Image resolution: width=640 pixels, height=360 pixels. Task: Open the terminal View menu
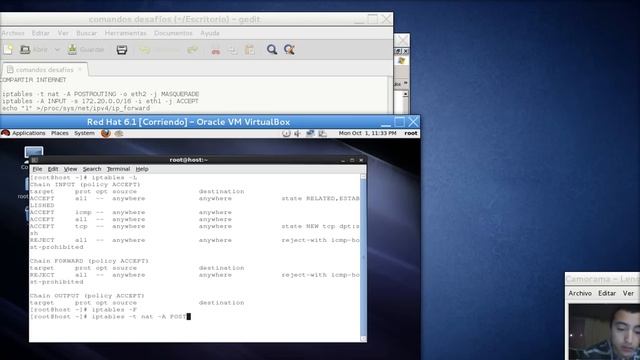click(70, 169)
